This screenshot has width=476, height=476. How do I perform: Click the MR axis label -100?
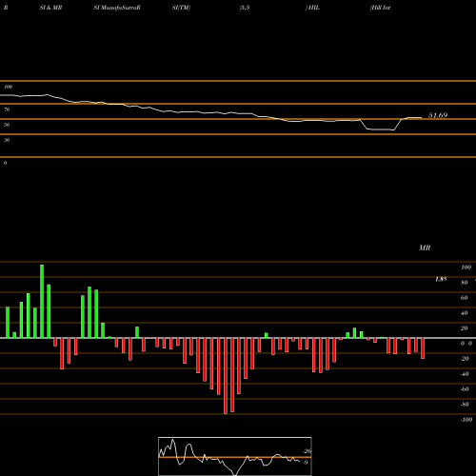[x=466, y=420]
